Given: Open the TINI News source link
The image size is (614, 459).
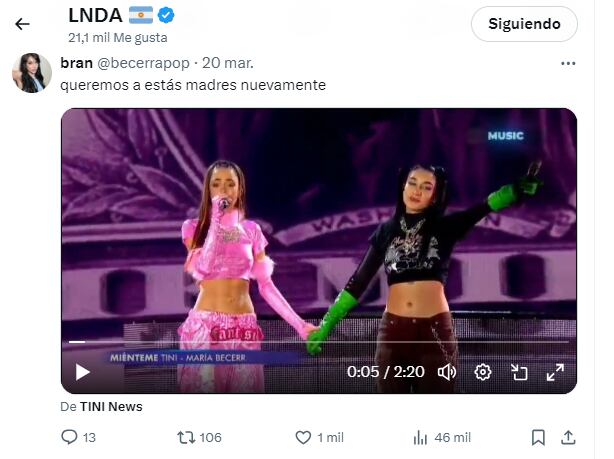Looking at the screenshot, I should tap(111, 407).
